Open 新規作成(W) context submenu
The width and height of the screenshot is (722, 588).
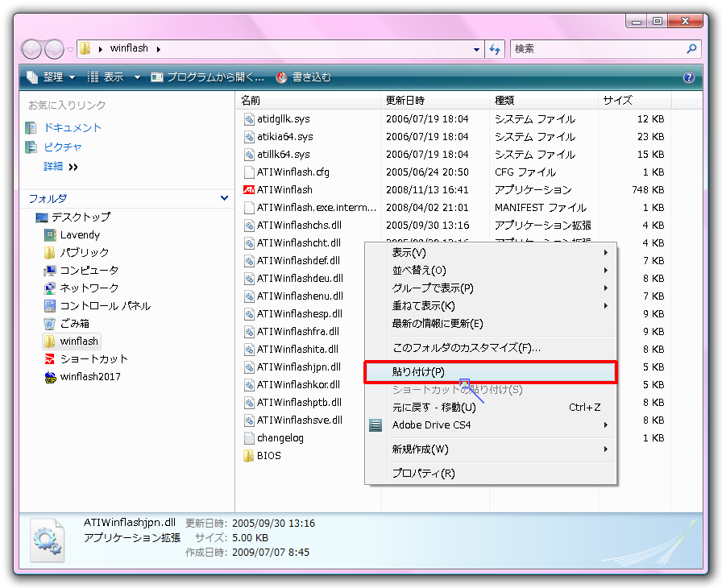point(491,449)
